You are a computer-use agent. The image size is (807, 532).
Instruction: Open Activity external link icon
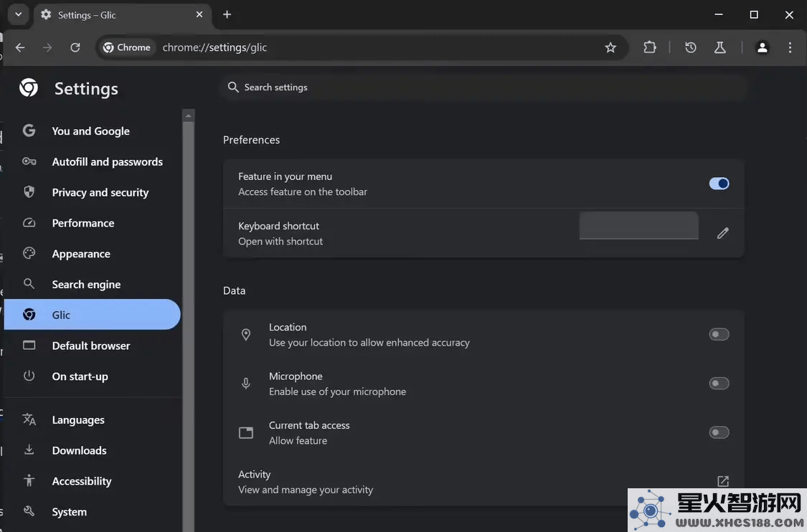[x=723, y=481]
